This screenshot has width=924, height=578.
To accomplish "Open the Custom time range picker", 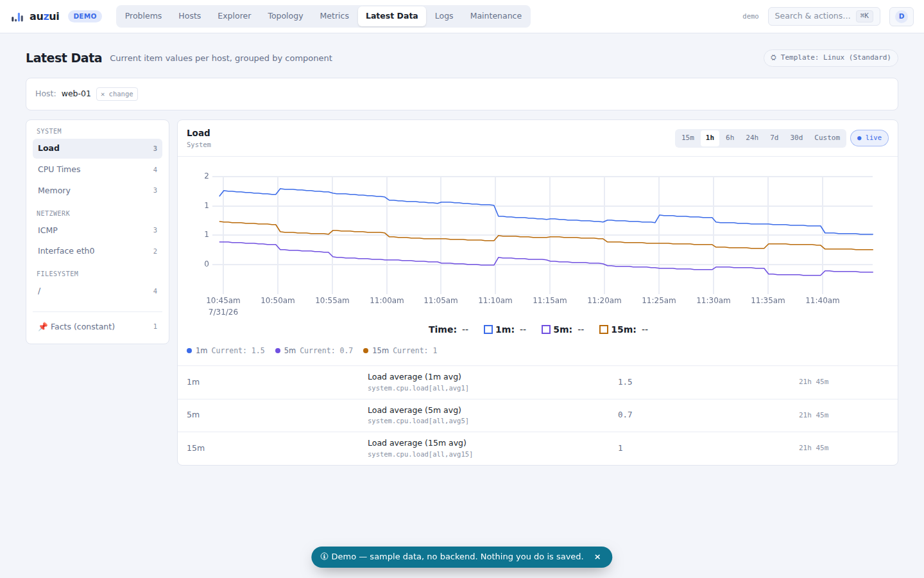I will pyautogui.click(x=827, y=138).
